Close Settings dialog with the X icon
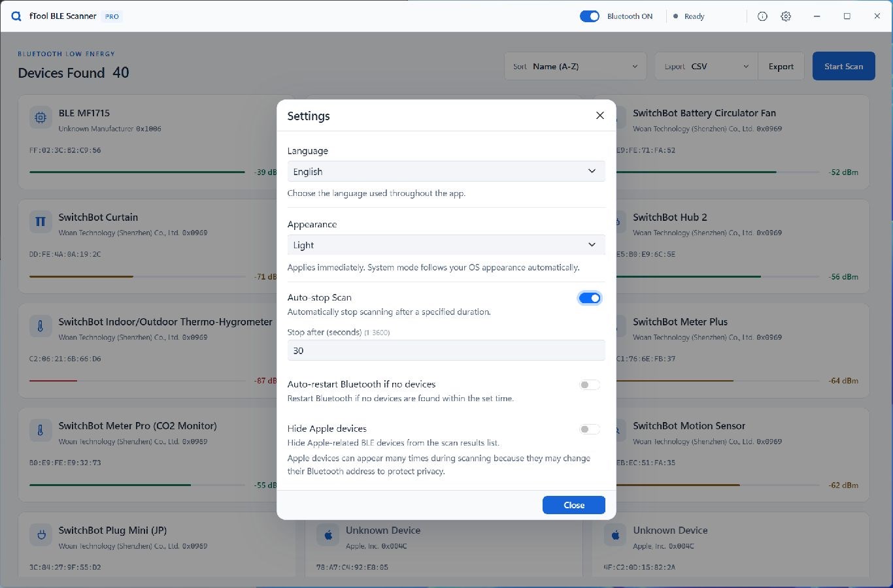The width and height of the screenshot is (893, 588). tap(599, 116)
